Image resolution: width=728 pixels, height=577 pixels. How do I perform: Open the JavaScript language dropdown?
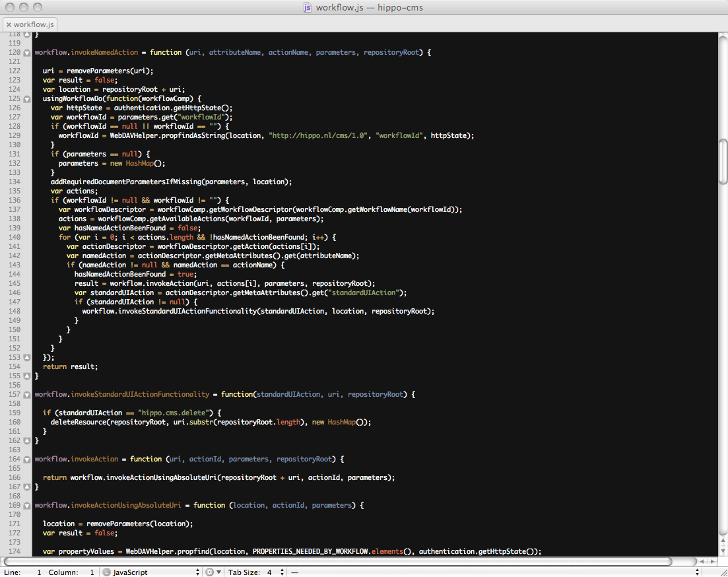(x=150, y=572)
